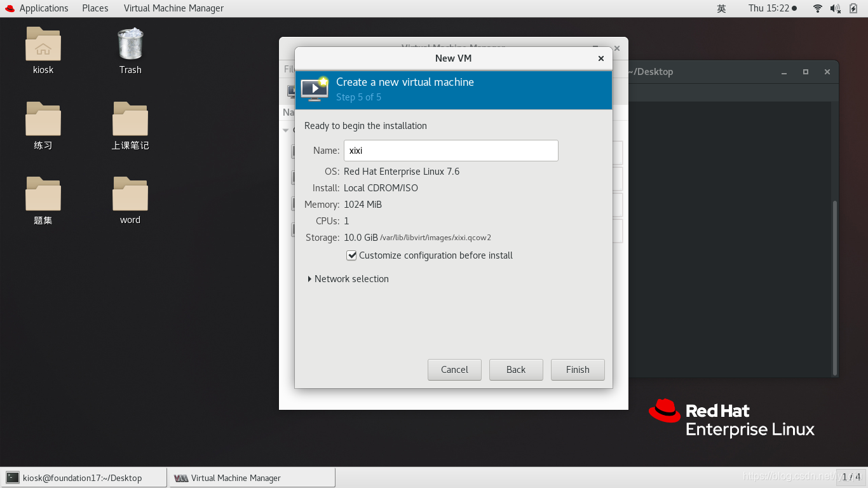Click the OS value Red Hat Enterprise Linux 7.6
The width and height of the screenshot is (868, 488).
click(402, 172)
